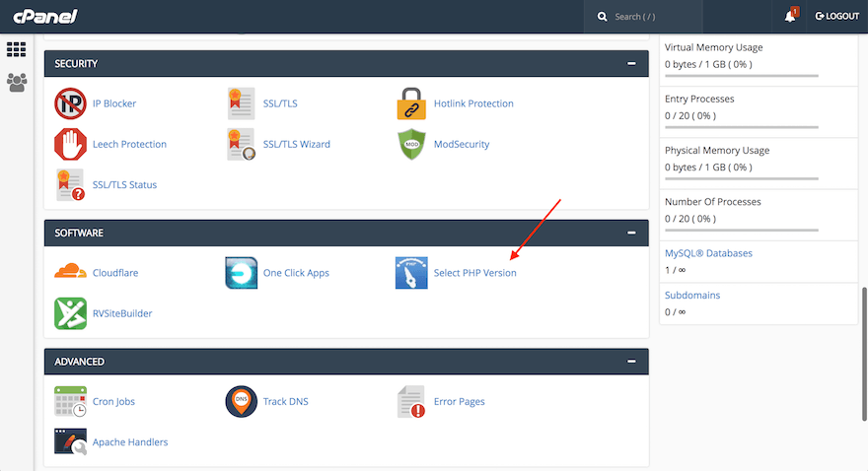868x471 pixels.
Task: Open the ModSecurity link
Action: tap(462, 144)
